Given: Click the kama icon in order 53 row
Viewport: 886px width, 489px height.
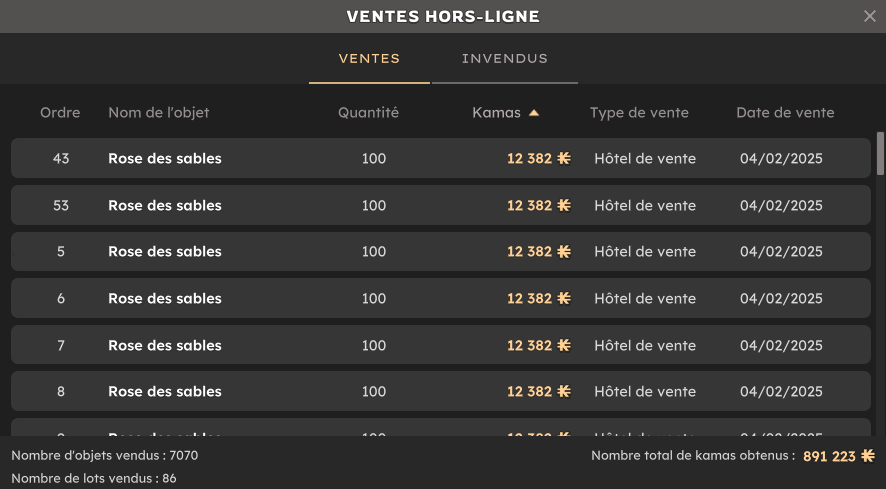Looking at the screenshot, I should click(564, 205).
